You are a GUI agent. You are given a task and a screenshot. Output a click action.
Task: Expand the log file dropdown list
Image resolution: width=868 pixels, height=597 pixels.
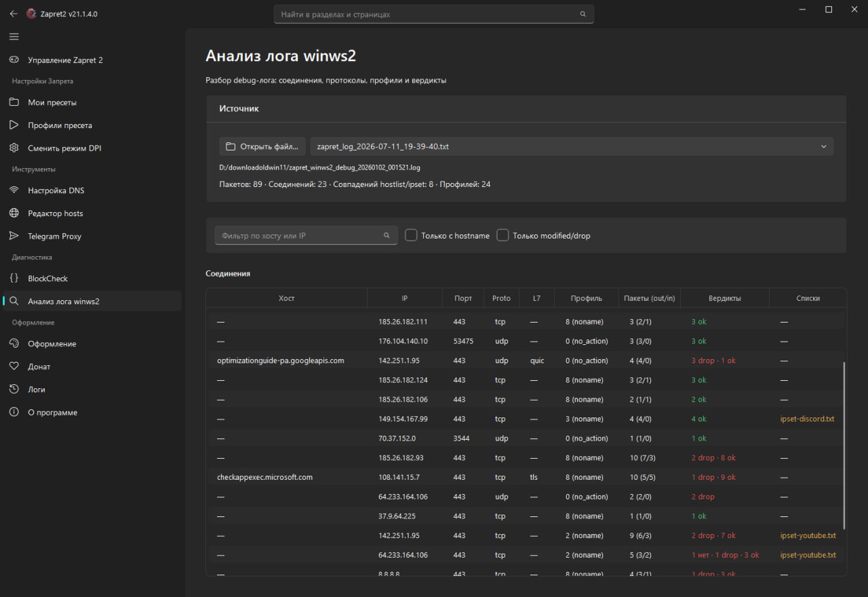coord(572,146)
